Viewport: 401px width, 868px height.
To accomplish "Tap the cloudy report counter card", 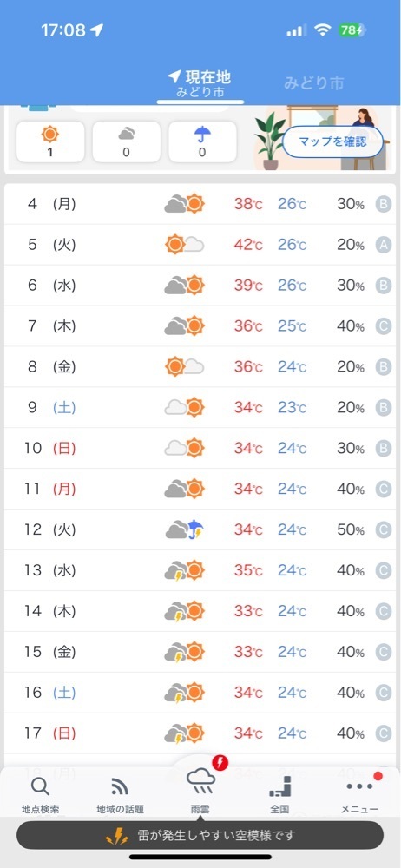I will (x=126, y=141).
